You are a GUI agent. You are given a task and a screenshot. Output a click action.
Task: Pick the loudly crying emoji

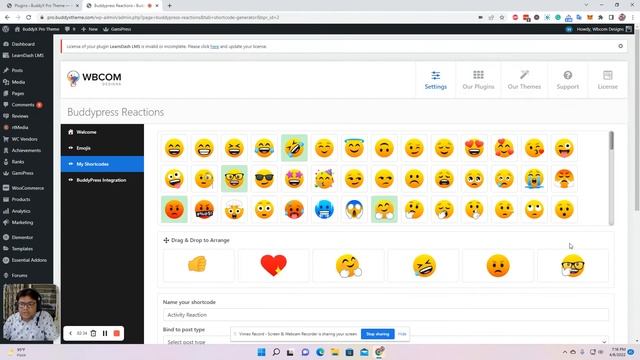point(534,179)
